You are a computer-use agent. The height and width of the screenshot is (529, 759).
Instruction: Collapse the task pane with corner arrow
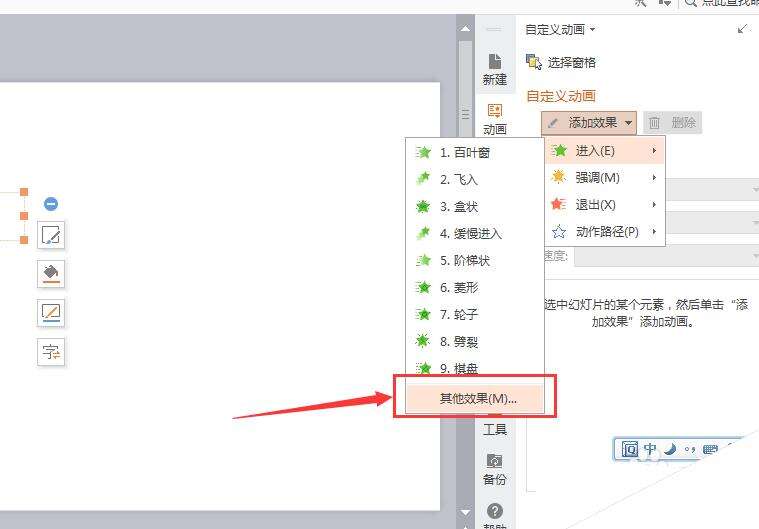(742, 29)
